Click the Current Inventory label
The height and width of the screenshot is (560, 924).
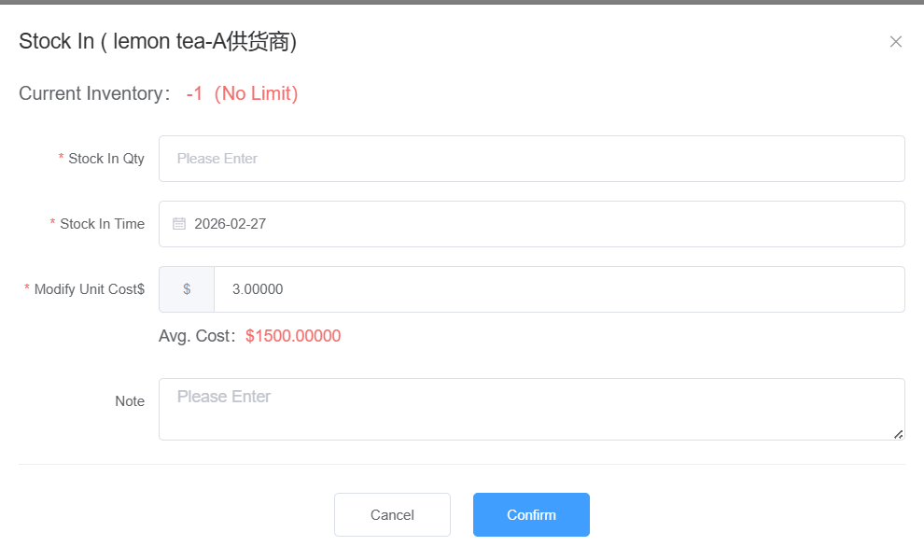(91, 93)
